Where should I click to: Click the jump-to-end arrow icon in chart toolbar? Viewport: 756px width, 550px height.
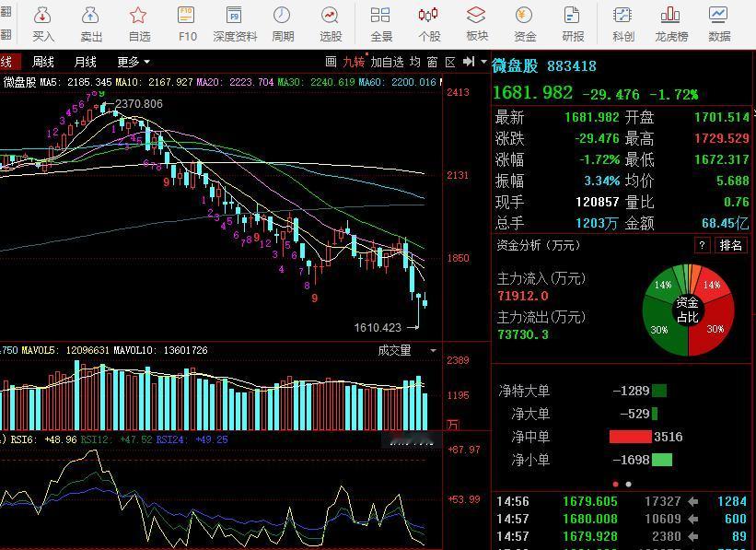(469, 62)
